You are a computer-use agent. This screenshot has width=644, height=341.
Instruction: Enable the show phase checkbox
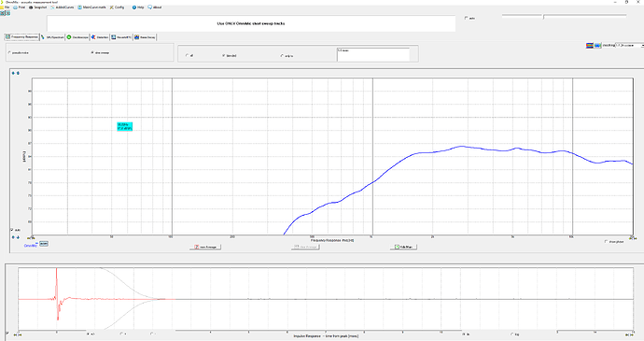pos(614,242)
